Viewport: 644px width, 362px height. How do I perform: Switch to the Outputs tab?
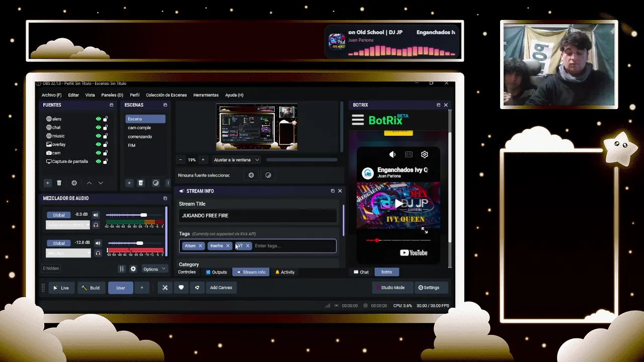[216, 272]
